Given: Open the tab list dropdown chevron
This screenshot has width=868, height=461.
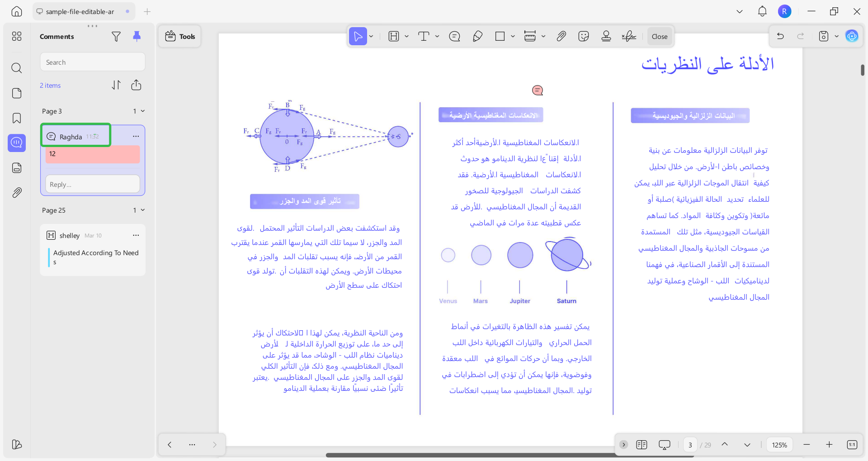Looking at the screenshot, I should click(x=740, y=12).
